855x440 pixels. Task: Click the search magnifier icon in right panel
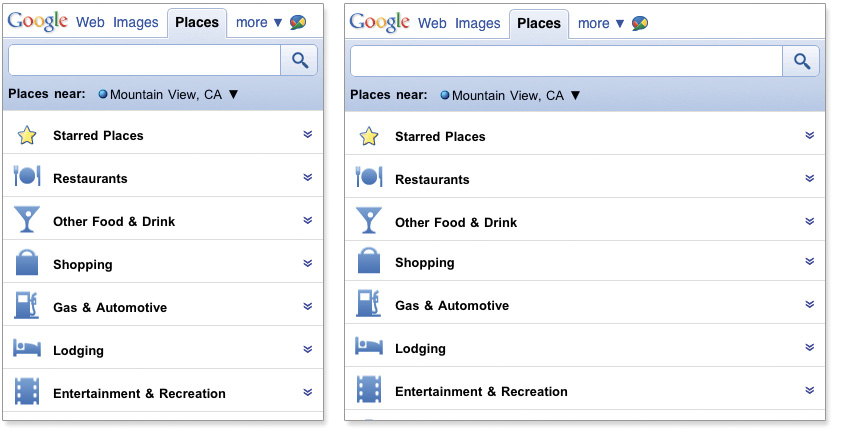click(801, 61)
